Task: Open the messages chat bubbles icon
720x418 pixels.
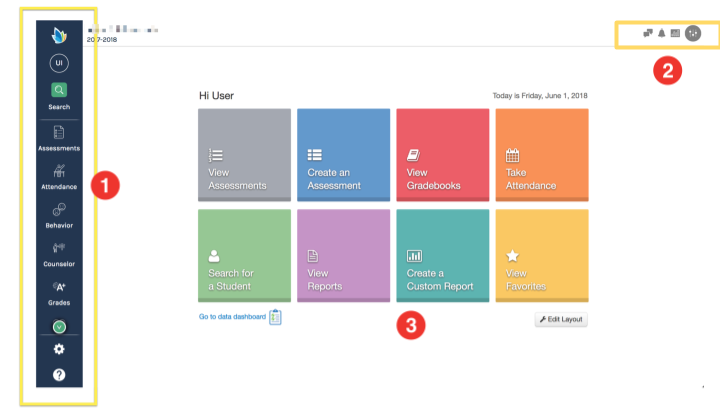Action: [x=648, y=33]
